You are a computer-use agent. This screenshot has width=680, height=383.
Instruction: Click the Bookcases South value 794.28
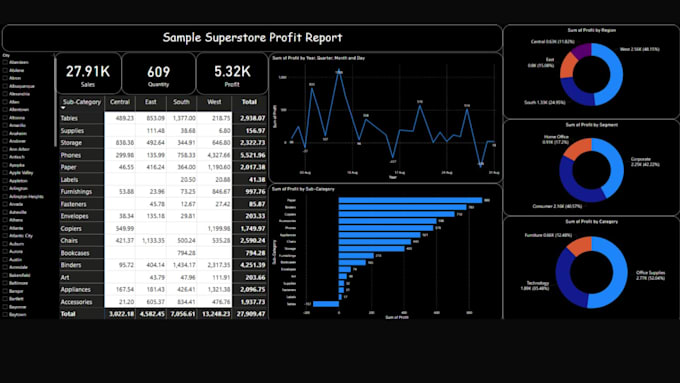[x=186, y=253]
